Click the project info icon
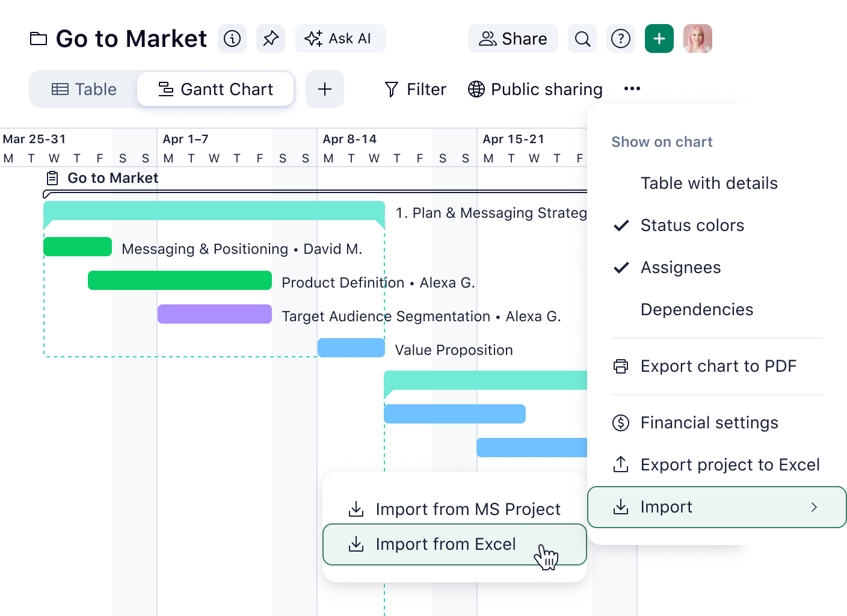Viewport: 847px width, 616px height. [232, 38]
